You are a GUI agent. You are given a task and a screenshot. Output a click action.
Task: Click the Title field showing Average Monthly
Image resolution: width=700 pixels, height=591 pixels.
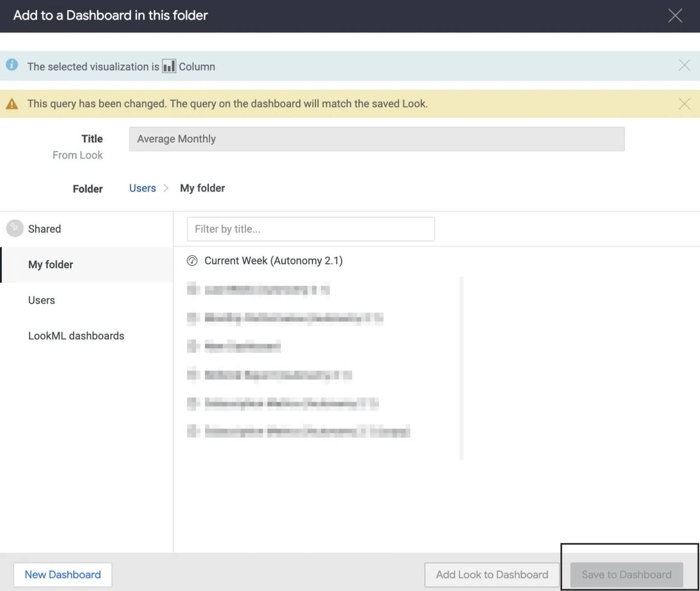[377, 139]
